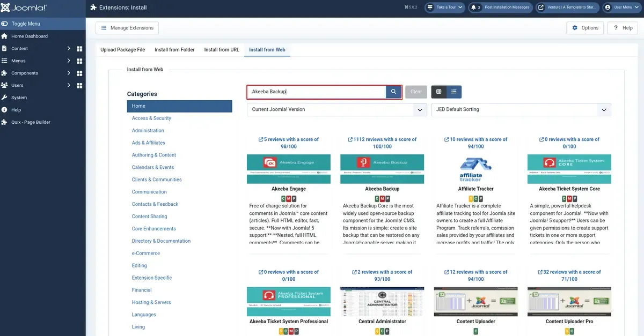Viewport: 644px width, 336px height.
Task: Switch to grid view icon
Action: 438,92
